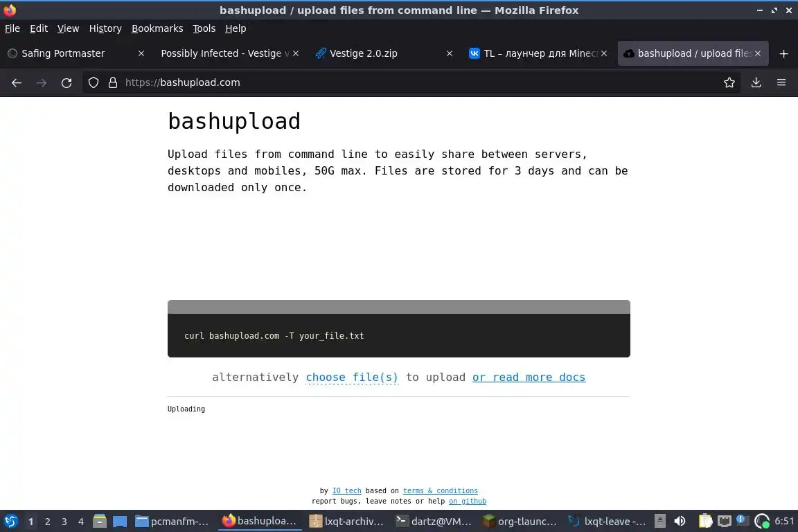Viewport: 798px width, 532px height.
Task: Open the History menu
Action: 105,28
